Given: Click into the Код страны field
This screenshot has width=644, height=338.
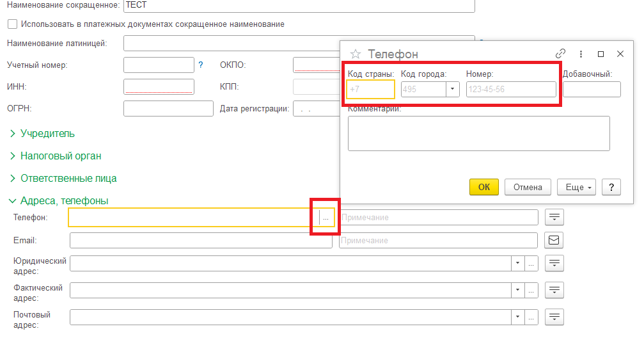Looking at the screenshot, I should coord(370,89).
